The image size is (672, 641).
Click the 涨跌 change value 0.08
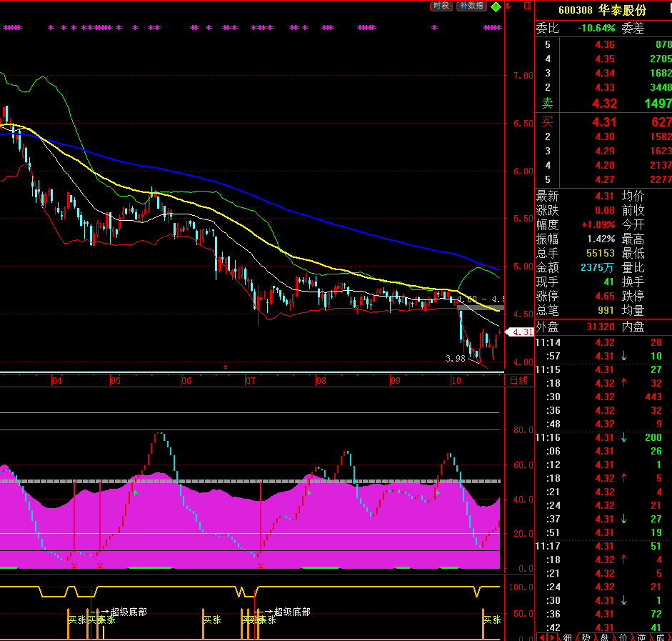coord(605,211)
